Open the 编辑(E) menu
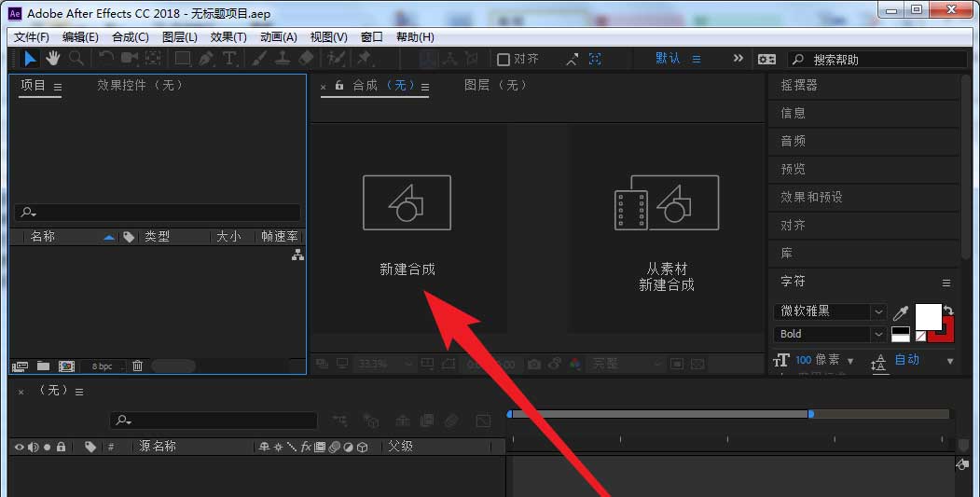This screenshot has height=497, width=980. click(80, 37)
